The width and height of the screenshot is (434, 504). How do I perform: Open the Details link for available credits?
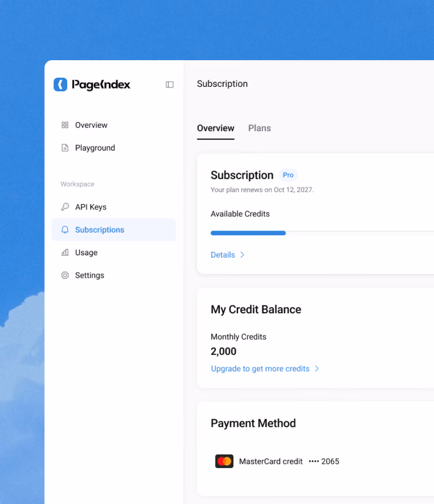click(x=223, y=255)
